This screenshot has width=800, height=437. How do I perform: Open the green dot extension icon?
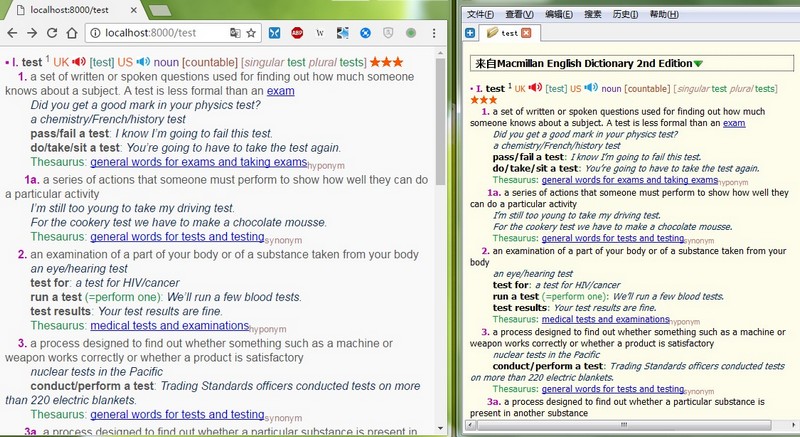point(411,33)
